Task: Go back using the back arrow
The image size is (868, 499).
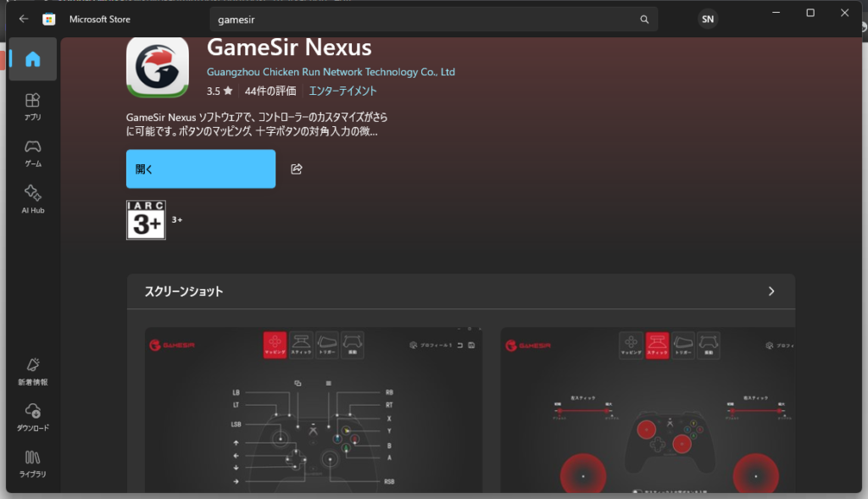Action: pyautogui.click(x=23, y=19)
